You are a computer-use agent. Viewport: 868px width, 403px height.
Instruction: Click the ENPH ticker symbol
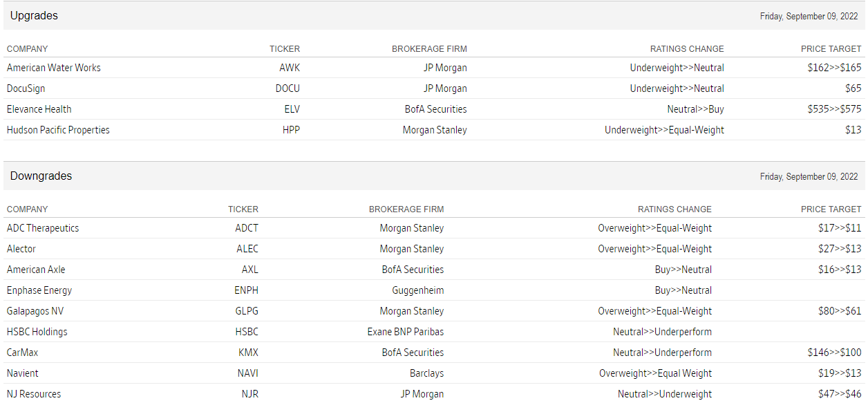pyautogui.click(x=246, y=290)
